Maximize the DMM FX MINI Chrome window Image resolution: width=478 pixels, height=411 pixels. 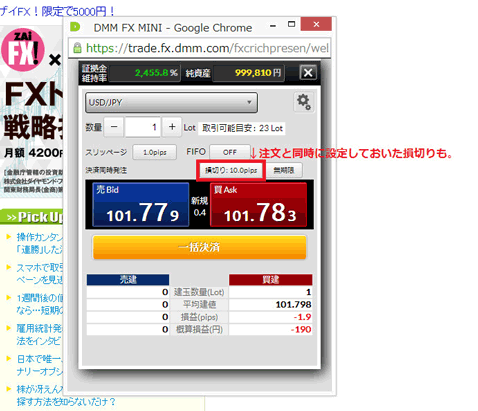click(x=291, y=25)
